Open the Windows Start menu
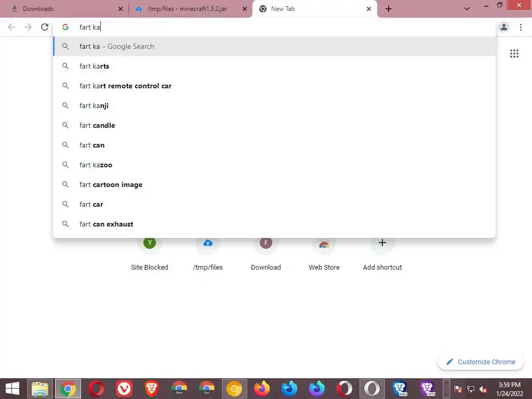532x399 pixels. point(12,389)
